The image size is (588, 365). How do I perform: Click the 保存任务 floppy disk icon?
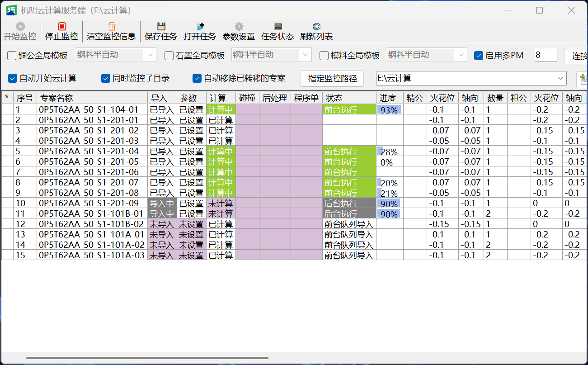pos(161,27)
